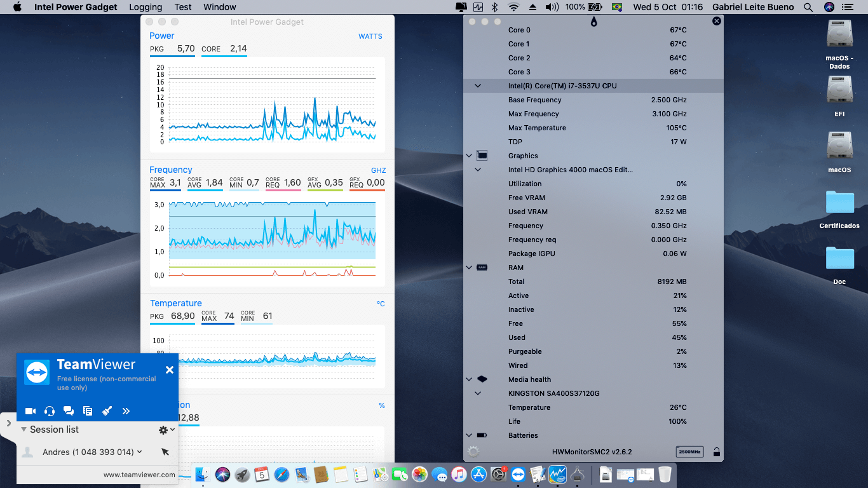Click the 2500MHz frequency badge in HWMonitor
This screenshot has height=488, width=868.
689,452
